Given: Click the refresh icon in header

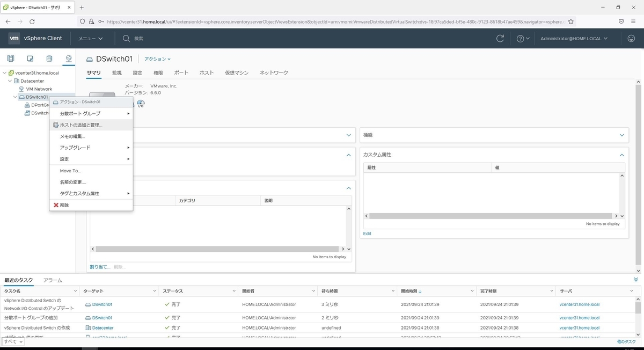Looking at the screenshot, I should pos(500,39).
